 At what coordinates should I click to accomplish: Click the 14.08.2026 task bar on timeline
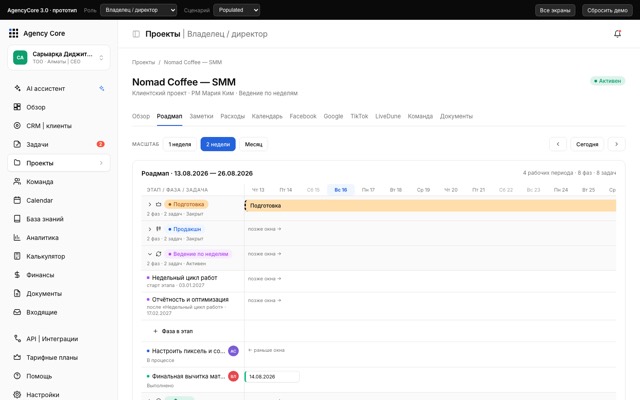pos(272,376)
